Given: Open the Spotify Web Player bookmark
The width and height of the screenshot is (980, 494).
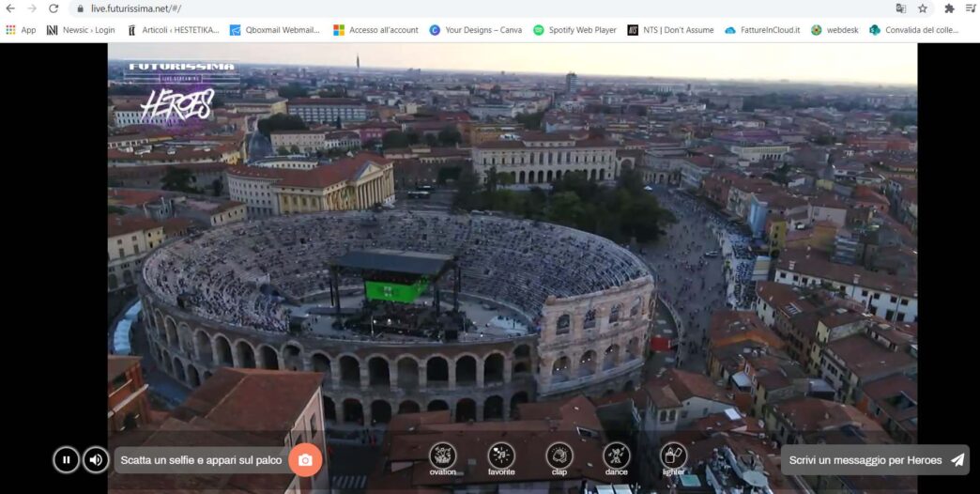Looking at the screenshot, I should pyautogui.click(x=574, y=30).
